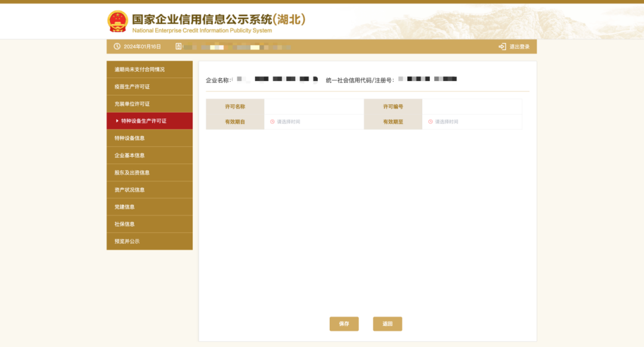Viewport: 644px width, 347px height.
Task: Click the clock icon in 有效期至 field
Action: pos(431,122)
